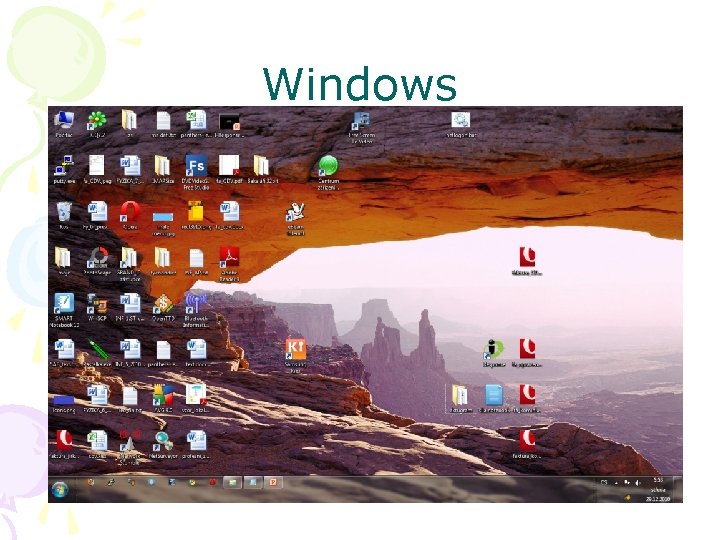Image resolution: width=720 pixels, height=540 pixels.
Task: Open the green pen-shaped desktop icon
Action: 97,353
